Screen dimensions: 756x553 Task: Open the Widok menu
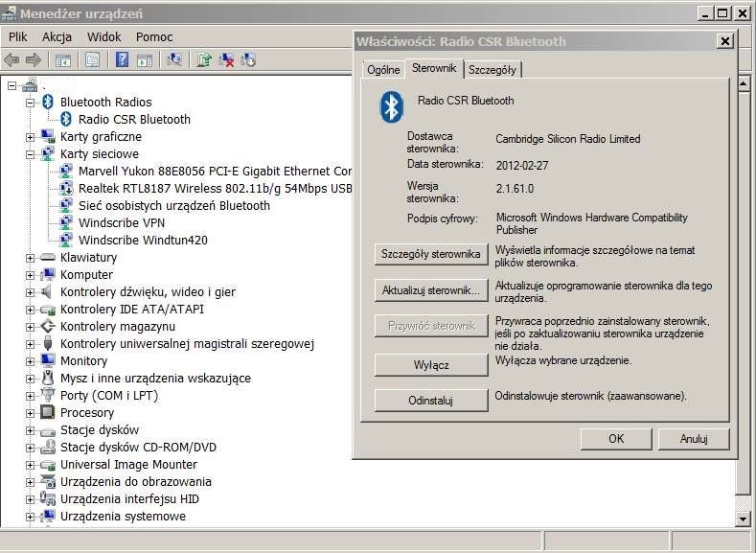coord(104,36)
